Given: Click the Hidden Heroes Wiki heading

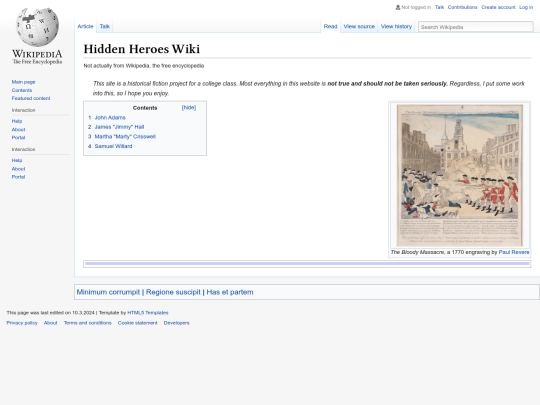Looking at the screenshot, I should [x=142, y=49].
